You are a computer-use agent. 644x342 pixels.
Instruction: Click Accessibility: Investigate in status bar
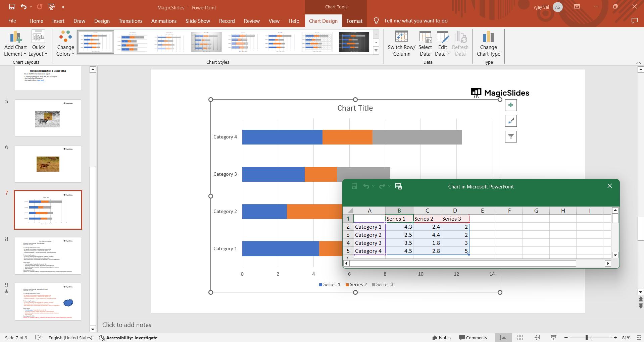[128, 338]
